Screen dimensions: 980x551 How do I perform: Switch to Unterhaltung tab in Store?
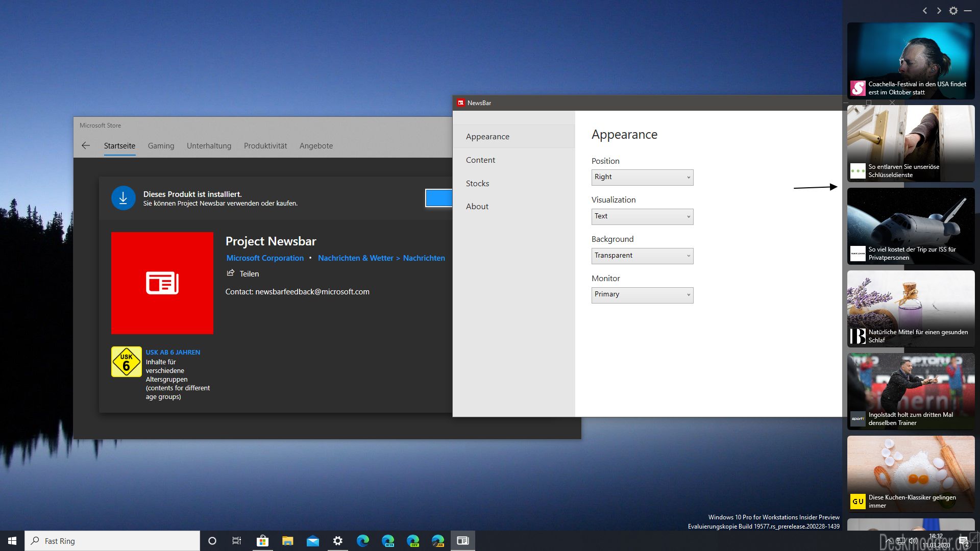click(x=209, y=146)
